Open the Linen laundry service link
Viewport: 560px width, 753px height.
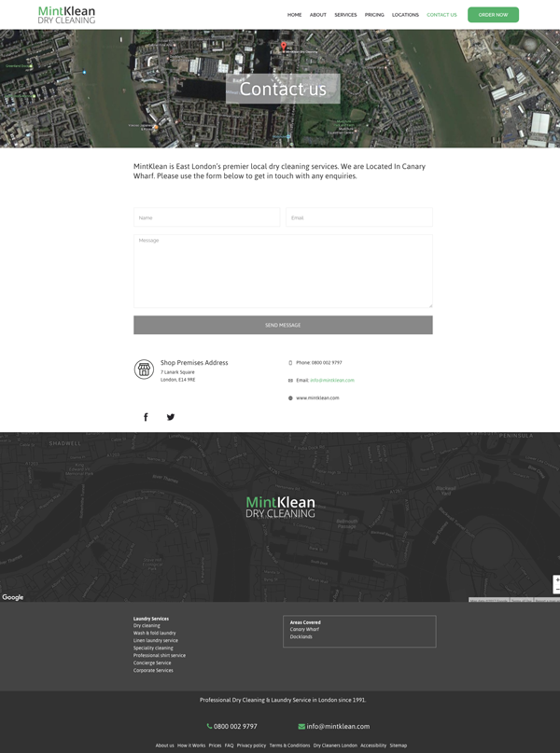pyautogui.click(x=156, y=641)
